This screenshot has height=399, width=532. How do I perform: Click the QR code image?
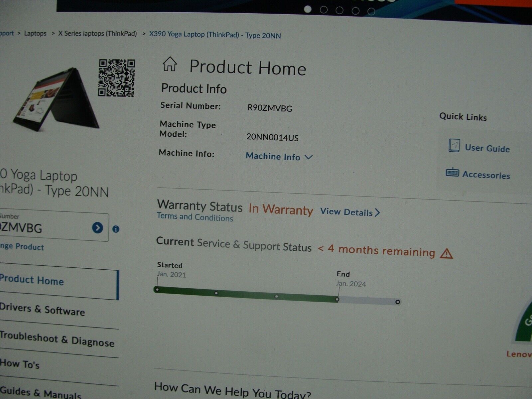117,78
